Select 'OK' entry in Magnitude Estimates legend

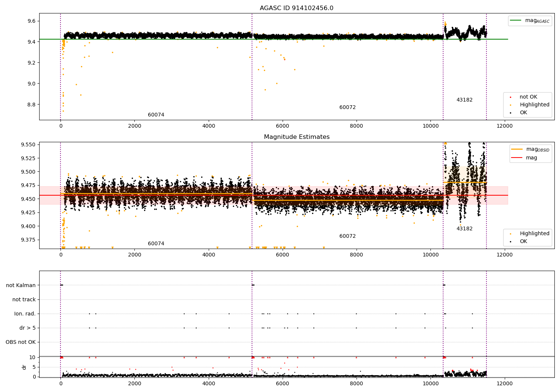[x=523, y=242]
